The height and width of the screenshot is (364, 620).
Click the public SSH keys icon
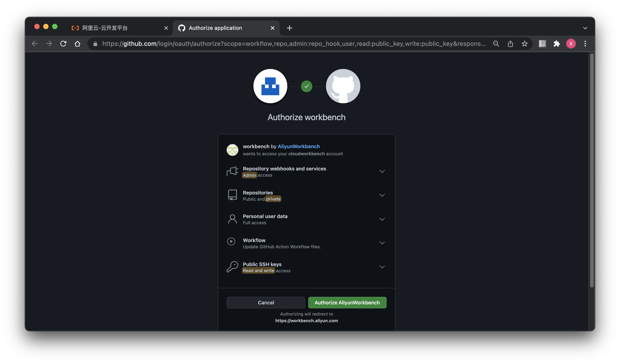point(232,267)
